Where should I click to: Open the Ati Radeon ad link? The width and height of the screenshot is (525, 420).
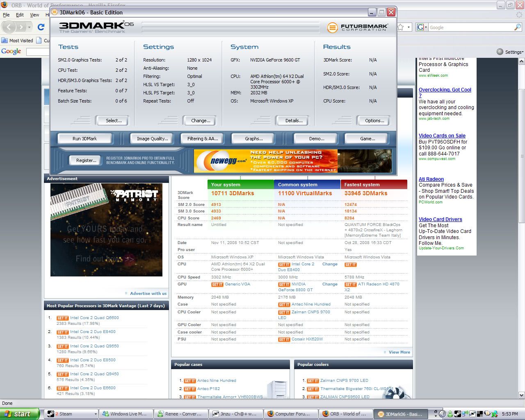(x=431, y=179)
